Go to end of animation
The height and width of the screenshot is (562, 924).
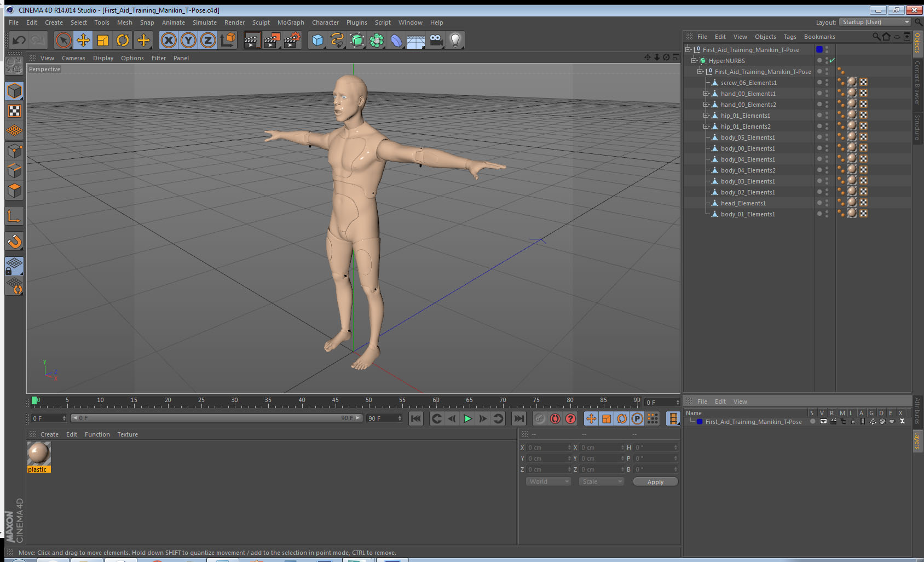518,418
